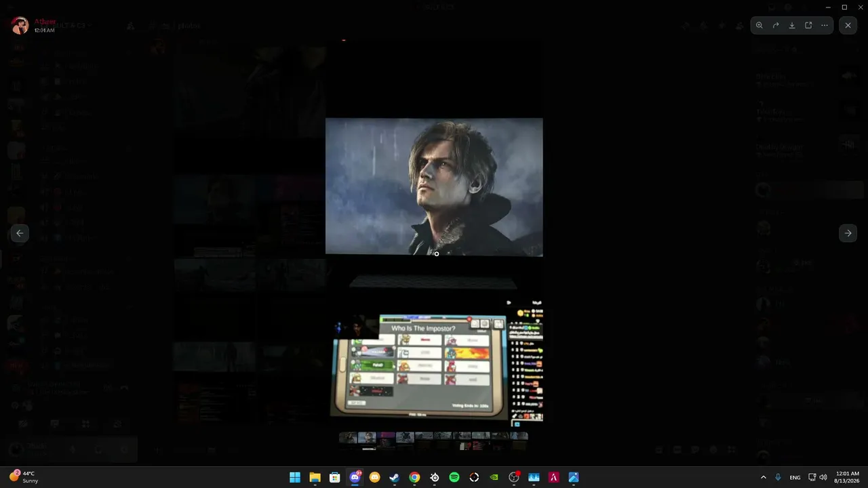Image resolution: width=868 pixels, height=488 pixels.
Task: Download the image with the download icon
Action: tap(792, 25)
